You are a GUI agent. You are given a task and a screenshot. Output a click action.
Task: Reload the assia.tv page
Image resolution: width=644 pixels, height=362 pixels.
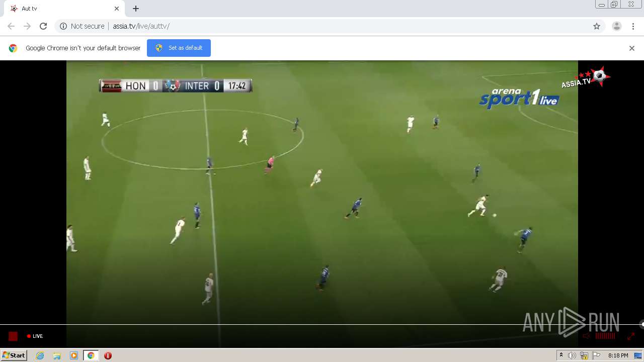[x=43, y=26]
